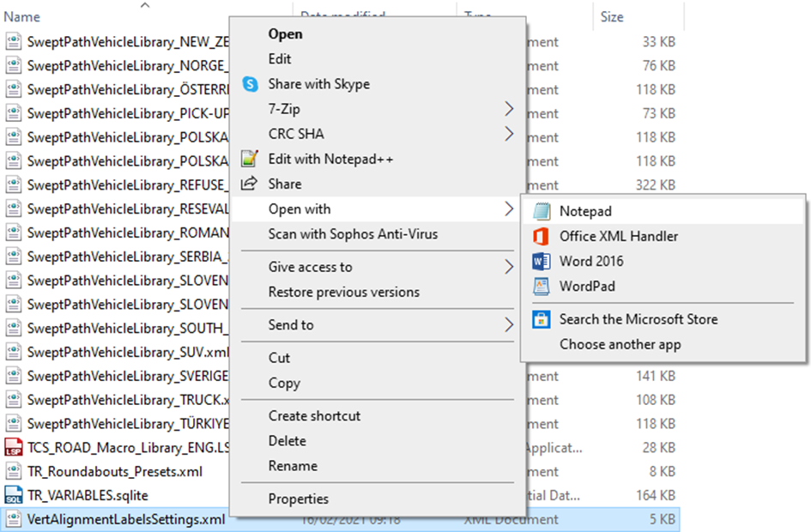This screenshot has height=532, width=811.
Task: Select Properties from the context menu
Action: coord(298,499)
